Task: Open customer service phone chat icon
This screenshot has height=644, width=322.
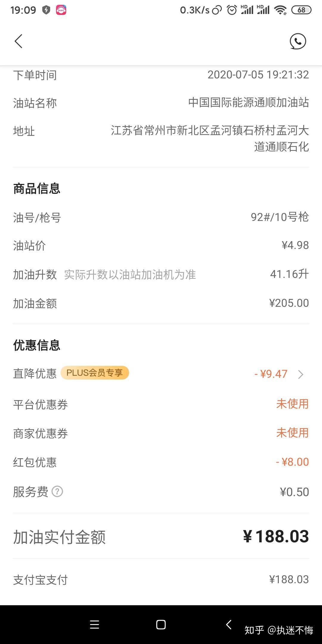Action: click(298, 41)
